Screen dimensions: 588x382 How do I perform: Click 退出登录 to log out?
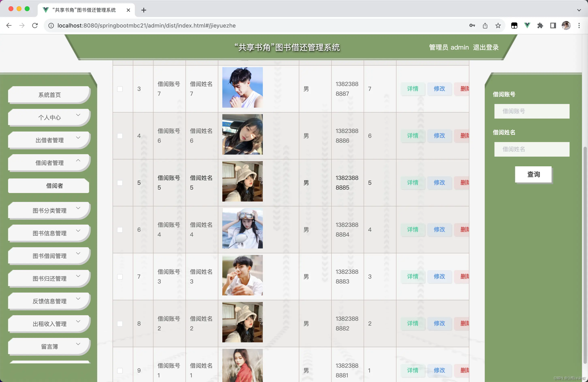pyautogui.click(x=486, y=47)
